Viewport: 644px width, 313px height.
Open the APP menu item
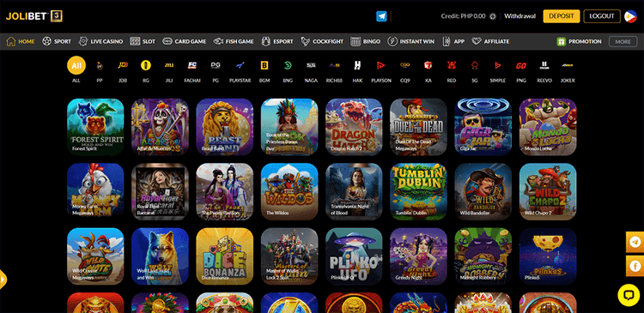click(x=453, y=41)
